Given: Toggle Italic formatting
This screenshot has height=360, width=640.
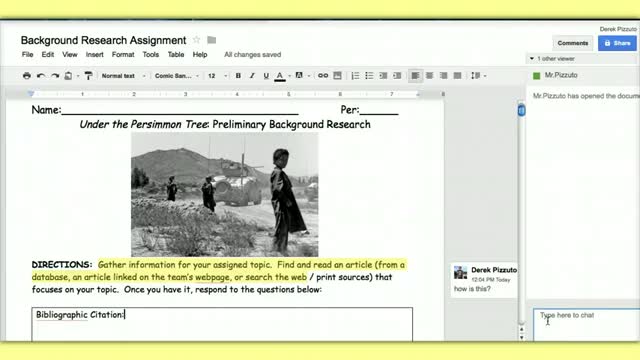Looking at the screenshot, I should coord(252,76).
